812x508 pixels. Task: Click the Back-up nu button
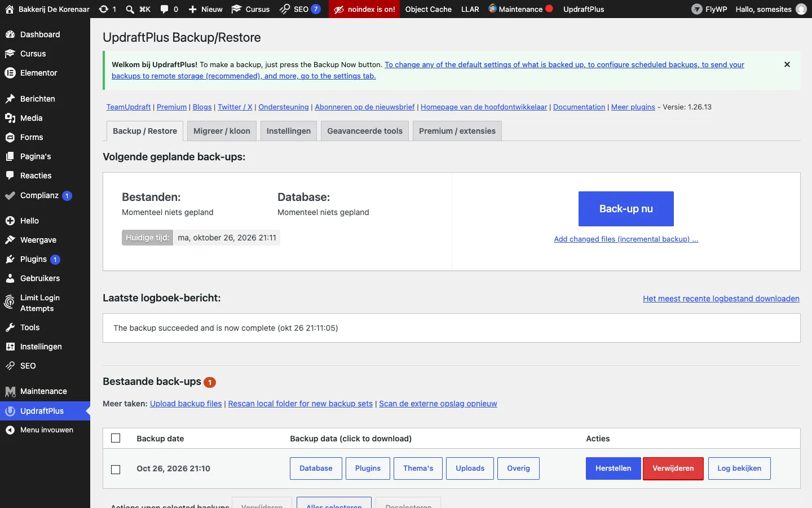point(626,209)
